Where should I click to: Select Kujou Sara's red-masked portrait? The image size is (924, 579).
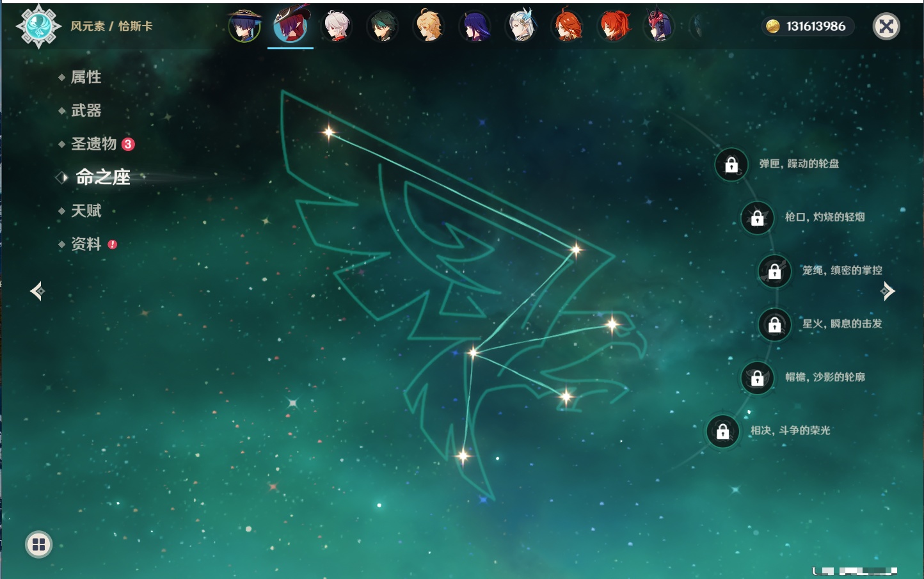click(x=659, y=26)
